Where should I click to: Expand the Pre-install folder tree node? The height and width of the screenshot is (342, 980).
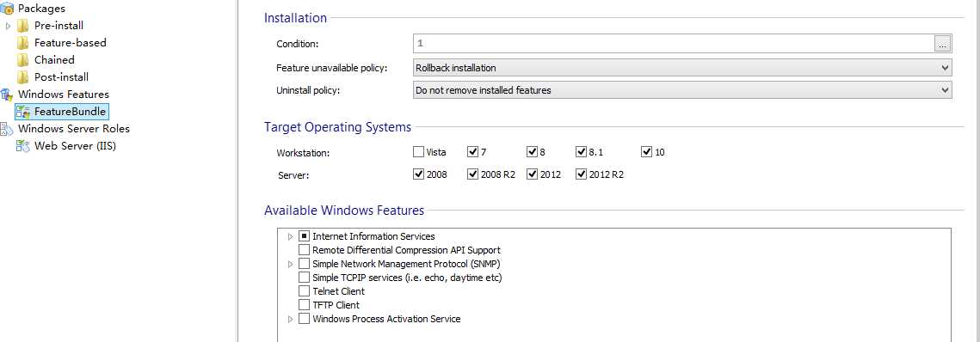pos(8,26)
